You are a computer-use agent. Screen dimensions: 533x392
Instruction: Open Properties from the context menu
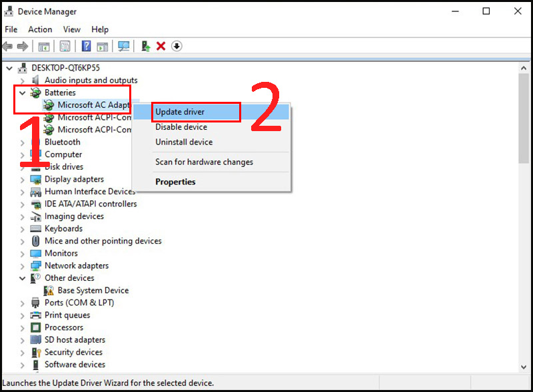211,182
